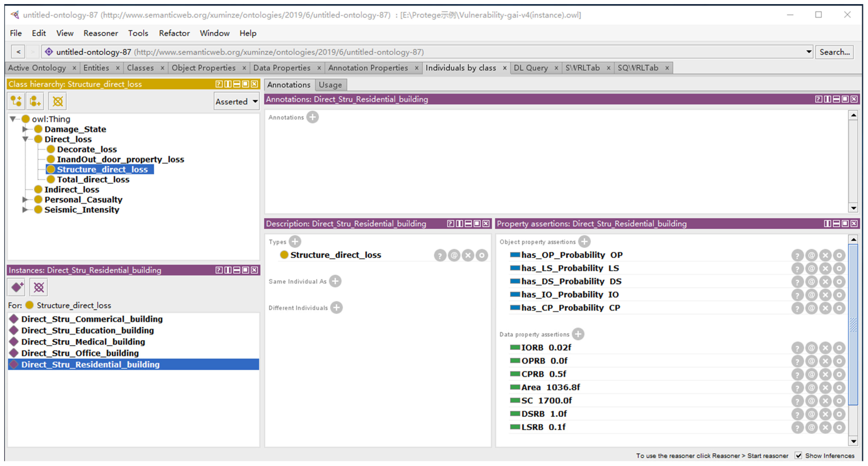The image size is (868, 466).
Task: Open the Reasoner menu
Action: click(x=100, y=33)
